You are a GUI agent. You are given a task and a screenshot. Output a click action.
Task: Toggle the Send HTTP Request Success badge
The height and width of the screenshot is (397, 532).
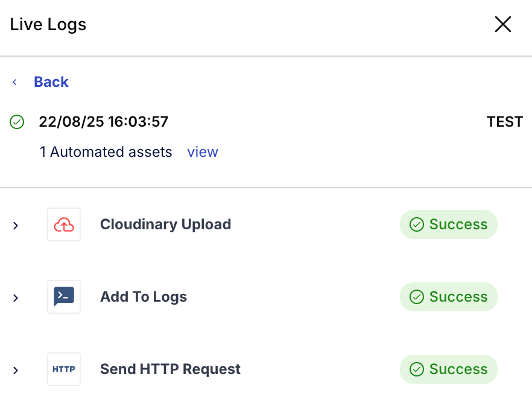pos(449,369)
